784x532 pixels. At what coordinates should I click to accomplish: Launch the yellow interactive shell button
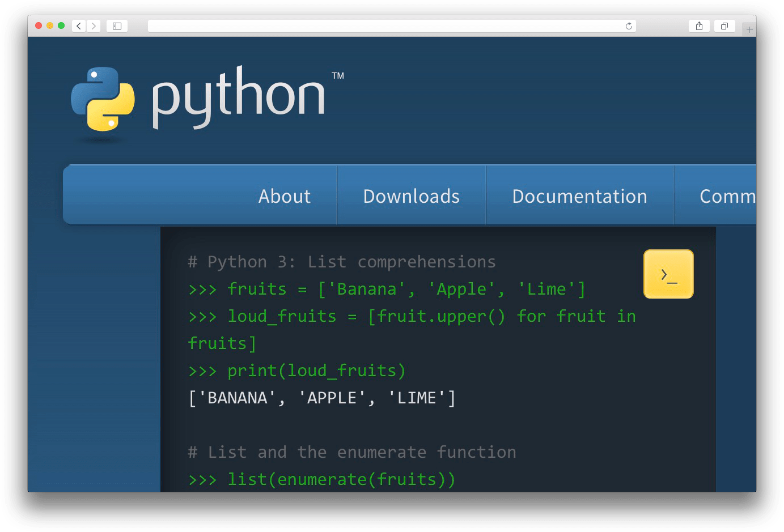click(x=668, y=274)
